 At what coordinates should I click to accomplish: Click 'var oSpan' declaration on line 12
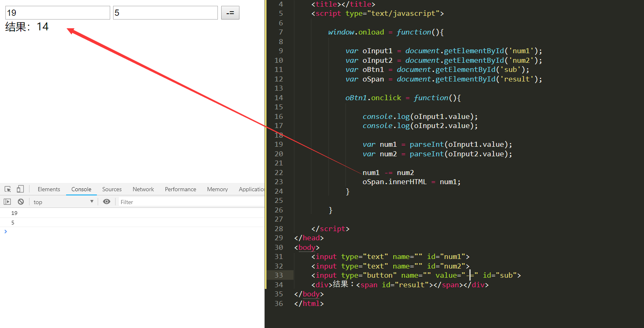pos(444,79)
